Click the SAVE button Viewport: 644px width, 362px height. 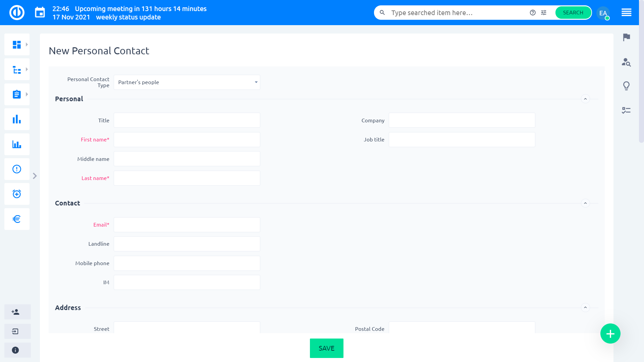326,348
